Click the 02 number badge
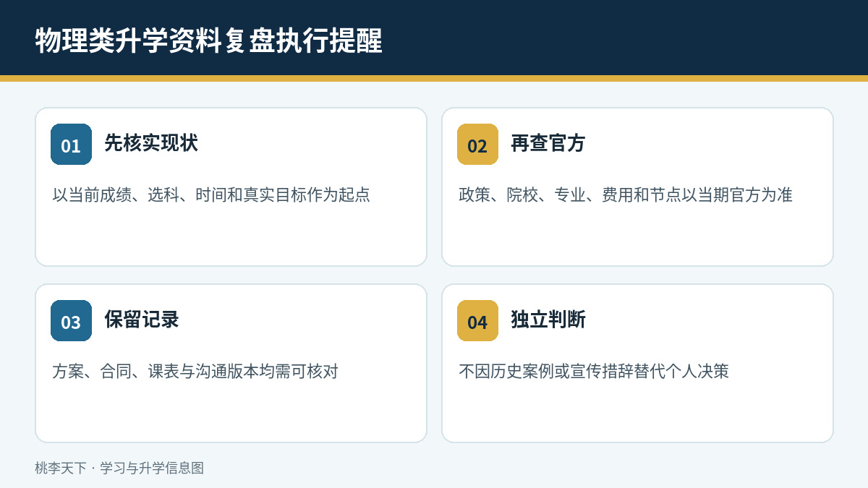This screenshot has width=868, height=488. pos(477,145)
